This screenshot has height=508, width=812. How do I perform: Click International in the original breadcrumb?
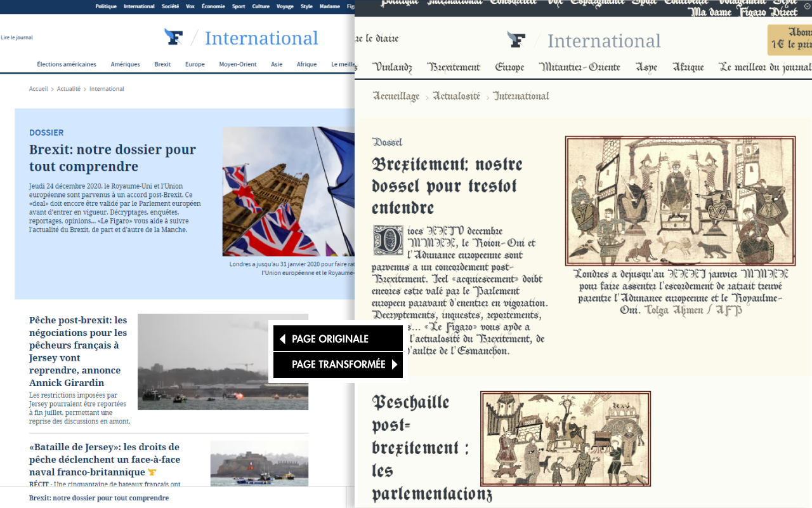point(107,89)
